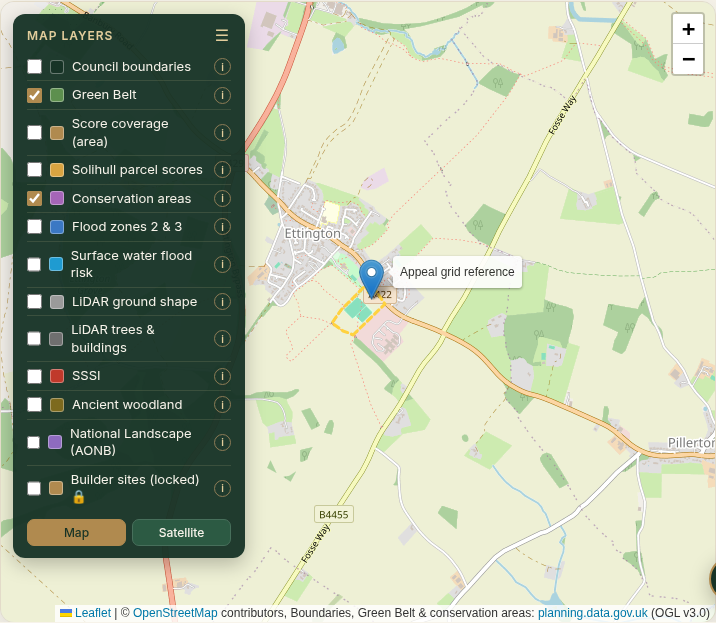
Task: Zoom in on the map
Action: (x=688, y=29)
